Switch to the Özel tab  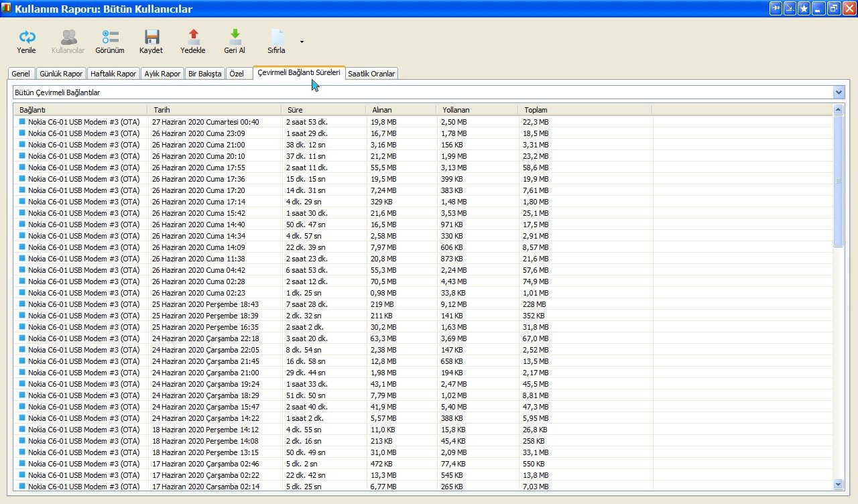(239, 74)
